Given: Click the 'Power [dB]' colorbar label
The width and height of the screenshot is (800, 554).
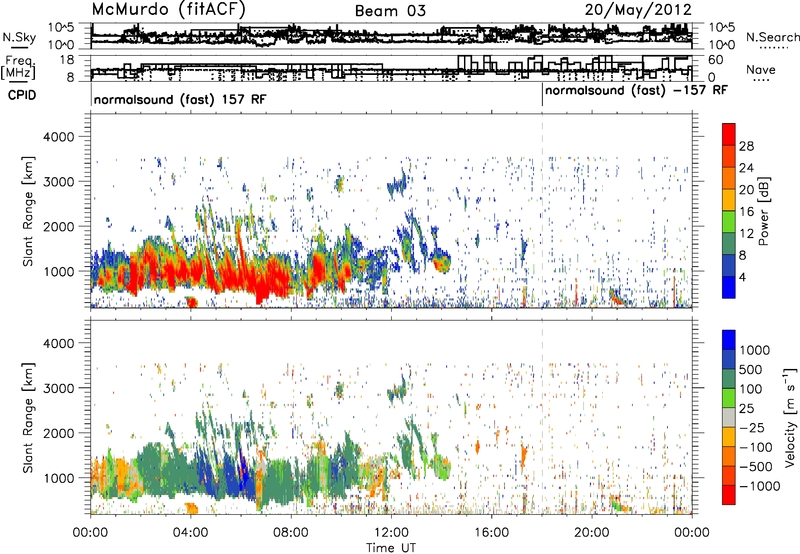Looking at the screenshot, I should (764, 211).
